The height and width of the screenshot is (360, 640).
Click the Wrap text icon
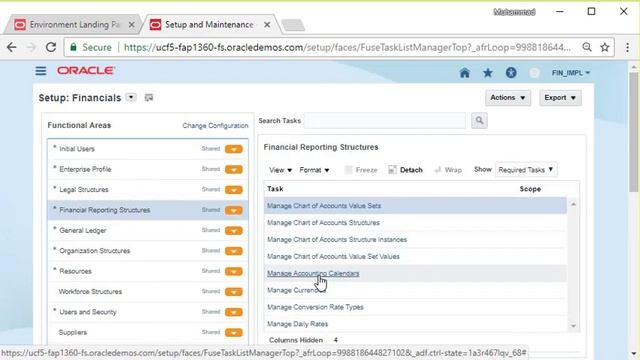(438, 170)
